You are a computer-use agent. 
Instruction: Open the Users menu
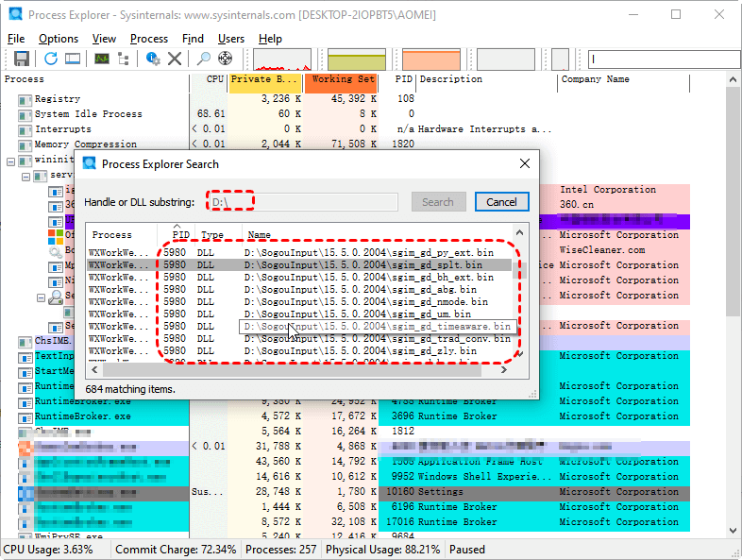pos(231,39)
